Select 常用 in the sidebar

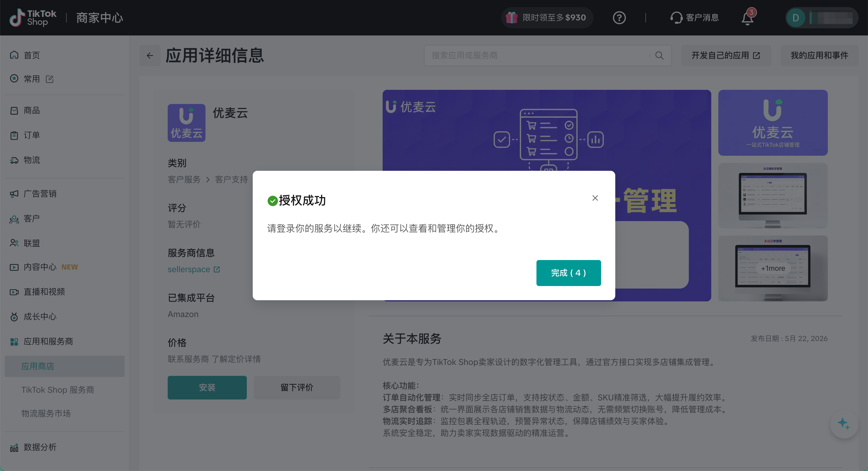tap(31, 79)
